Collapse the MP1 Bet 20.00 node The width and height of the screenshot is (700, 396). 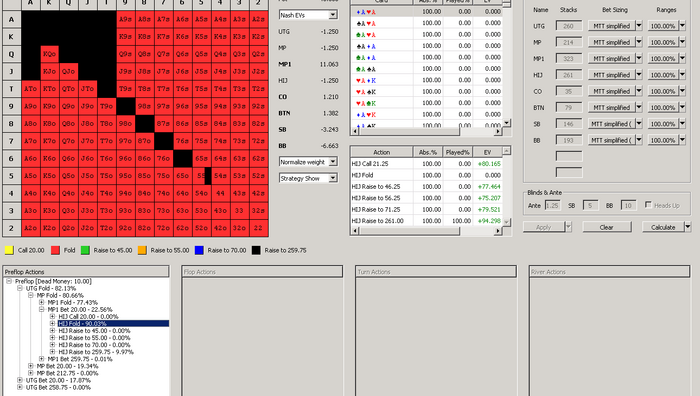(42, 309)
